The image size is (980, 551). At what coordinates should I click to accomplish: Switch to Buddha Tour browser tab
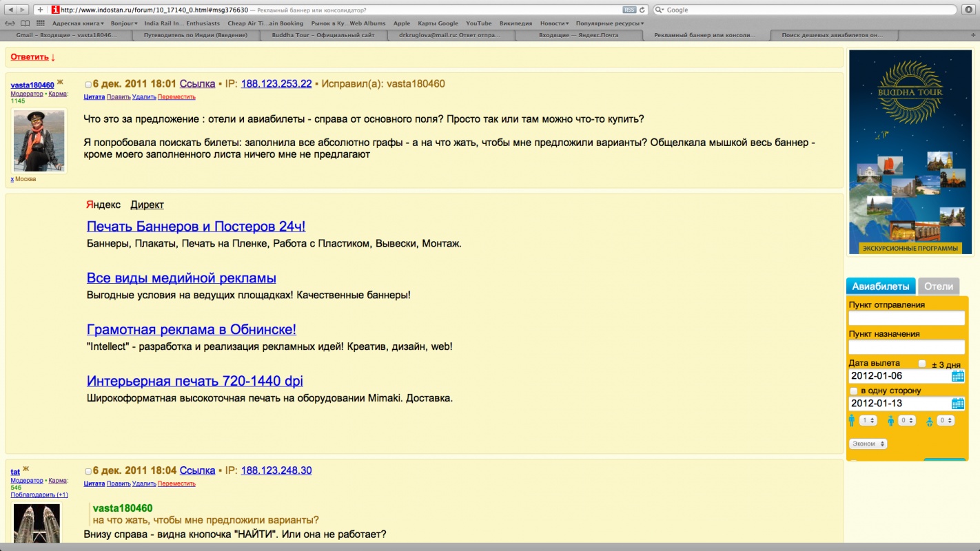(x=323, y=34)
